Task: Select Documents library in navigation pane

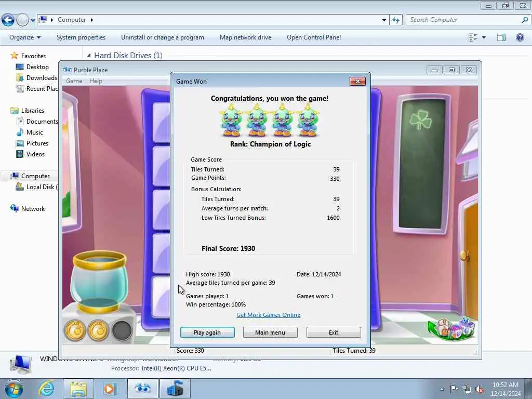Action: [42, 121]
